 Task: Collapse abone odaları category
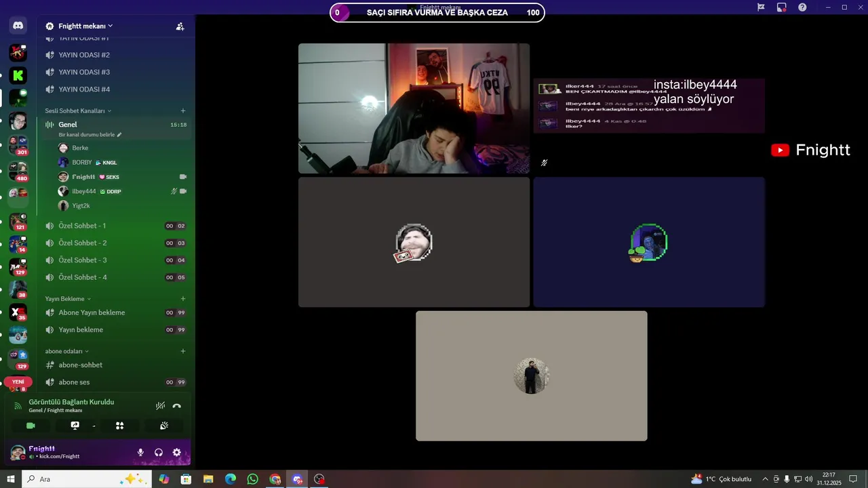click(x=67, y=351)
